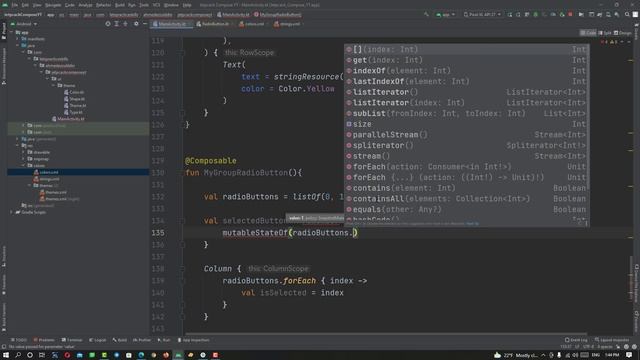Click the green Debug bug icon

536,14
